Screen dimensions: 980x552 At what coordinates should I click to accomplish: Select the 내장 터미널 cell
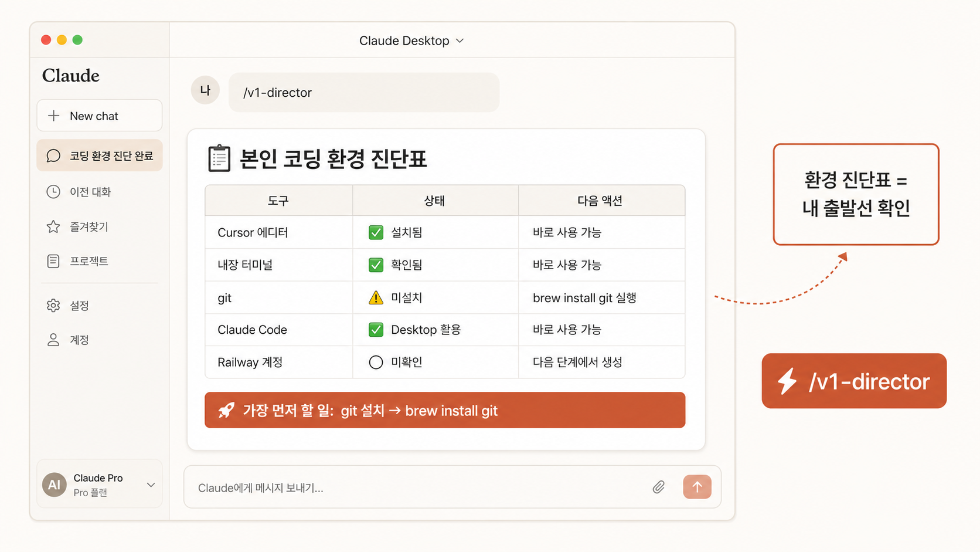[278, 265]
